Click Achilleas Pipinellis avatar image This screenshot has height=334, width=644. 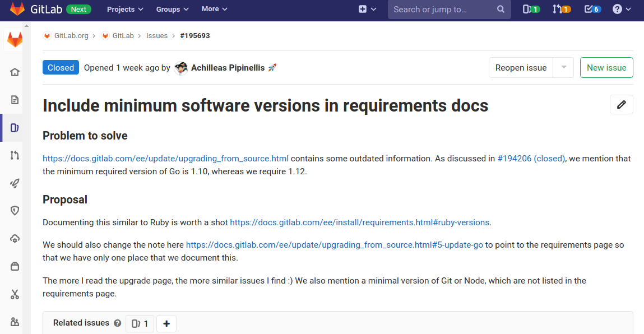[x=180, y=68]
